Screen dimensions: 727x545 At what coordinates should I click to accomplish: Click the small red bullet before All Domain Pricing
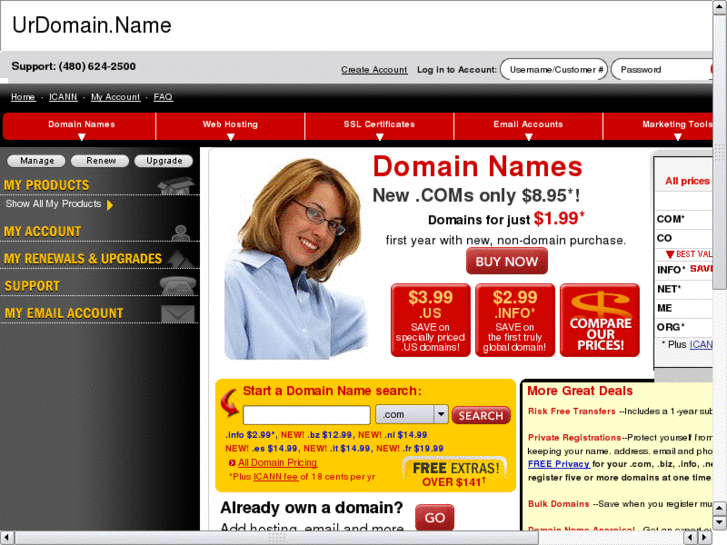pos(232,462)
